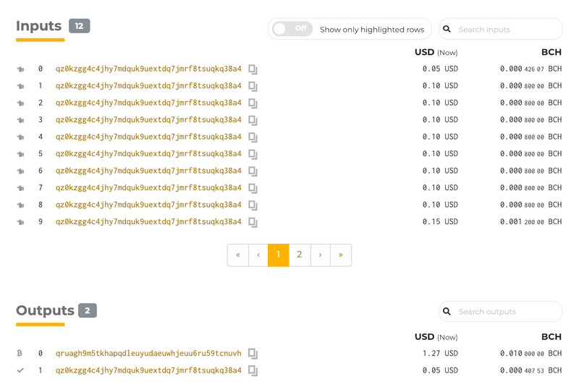
Task: Click the pointing hand icon for input 0
Action: point(20,69)
